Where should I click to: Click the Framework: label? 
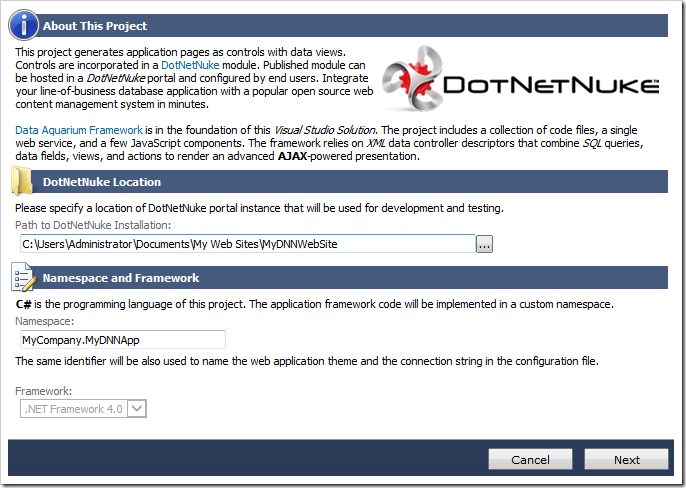[x=43, y=391]
